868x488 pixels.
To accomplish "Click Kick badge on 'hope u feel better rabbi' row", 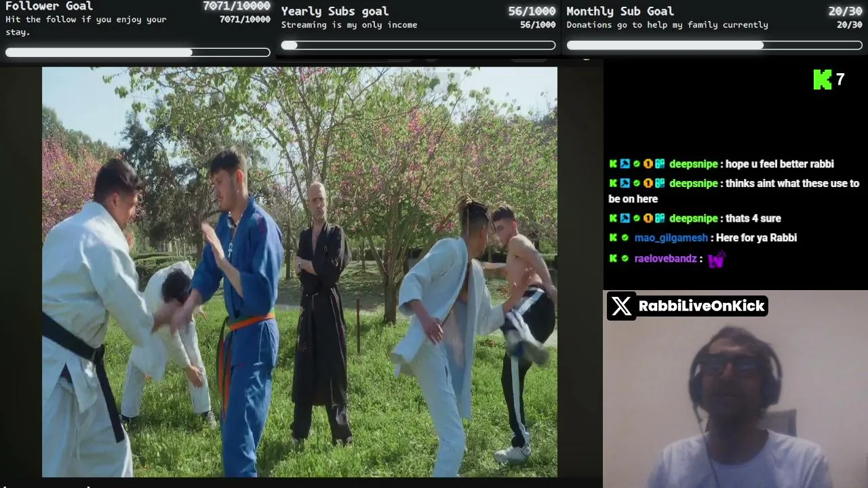I will click(613, 164).
